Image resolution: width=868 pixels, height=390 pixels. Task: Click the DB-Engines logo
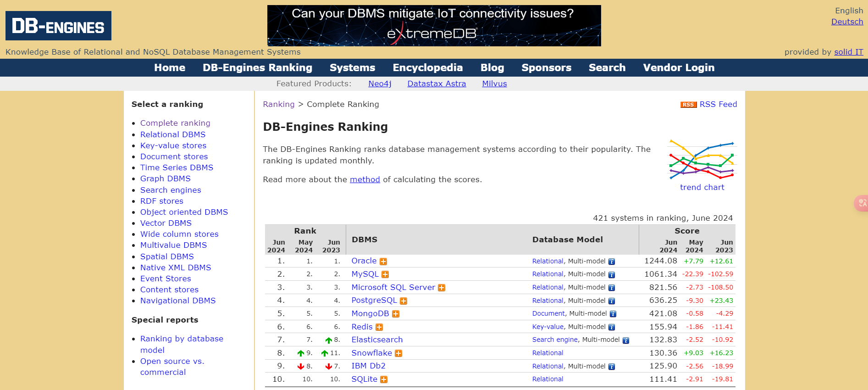[x=58, y=26]
